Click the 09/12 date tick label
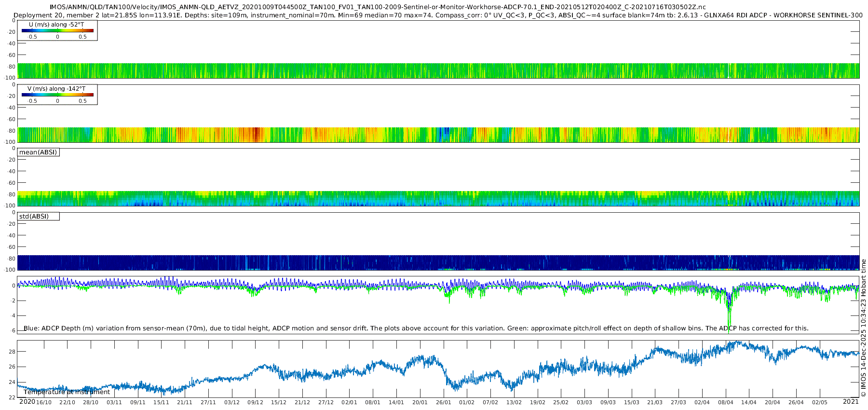Viewport: 868px width, 410px height. click(255, 402)
